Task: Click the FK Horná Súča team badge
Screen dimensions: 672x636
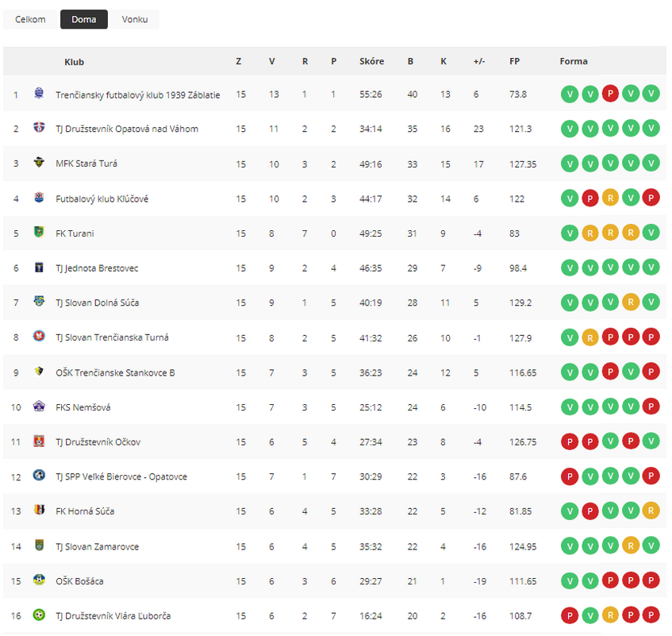Action: pyautogui.click(x=39, y=511)
